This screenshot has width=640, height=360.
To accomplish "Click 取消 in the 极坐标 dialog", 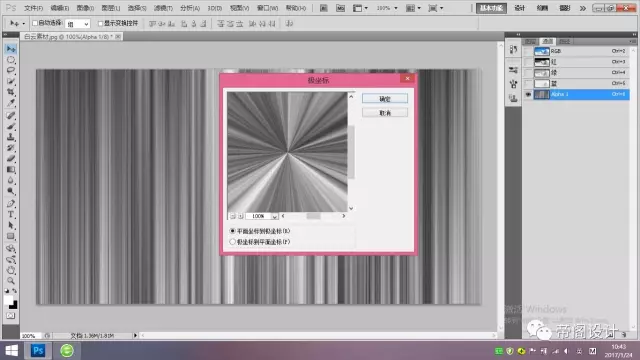I will pyautogui.click(x=384, y=113).
